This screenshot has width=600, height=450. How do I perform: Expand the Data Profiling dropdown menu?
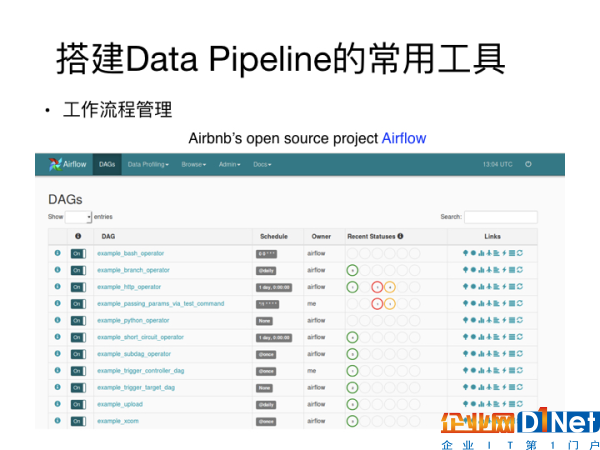coord(148,165)
